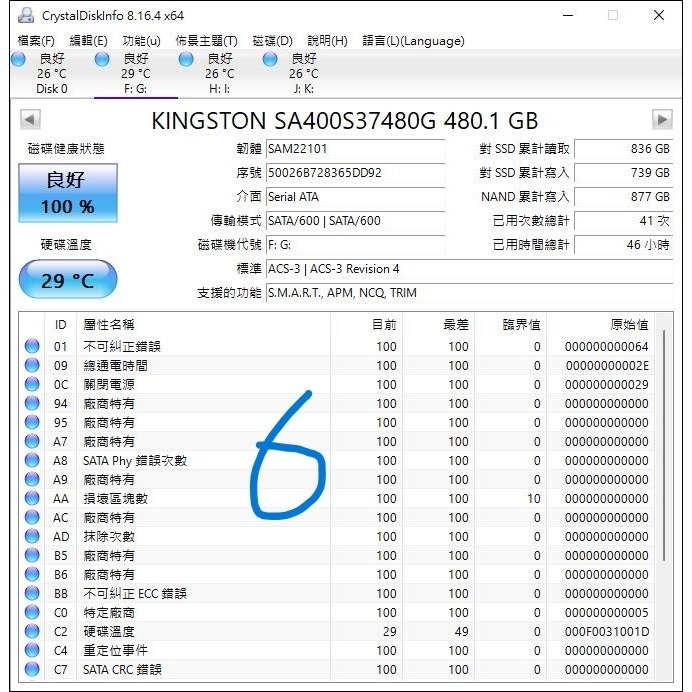The height and width of the screenshot is (692, 692).
Task: Click the 29 °C temperature button
Action: point(68,279)
